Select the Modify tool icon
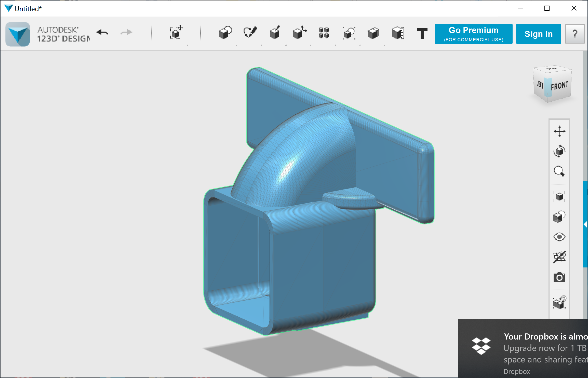The height and width of the screenshot is (378, 588). (299, 33)
